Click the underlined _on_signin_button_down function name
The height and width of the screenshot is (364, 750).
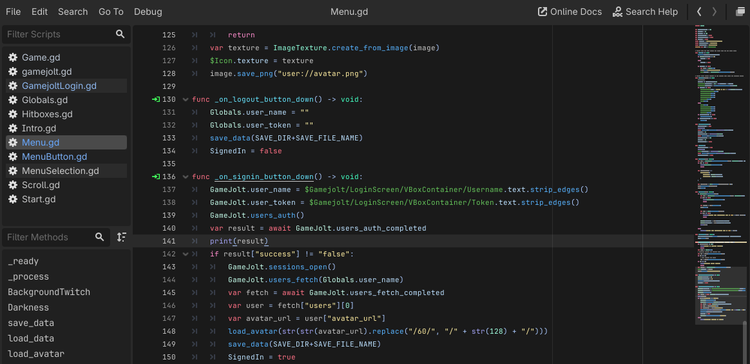(x=264, y=177)
